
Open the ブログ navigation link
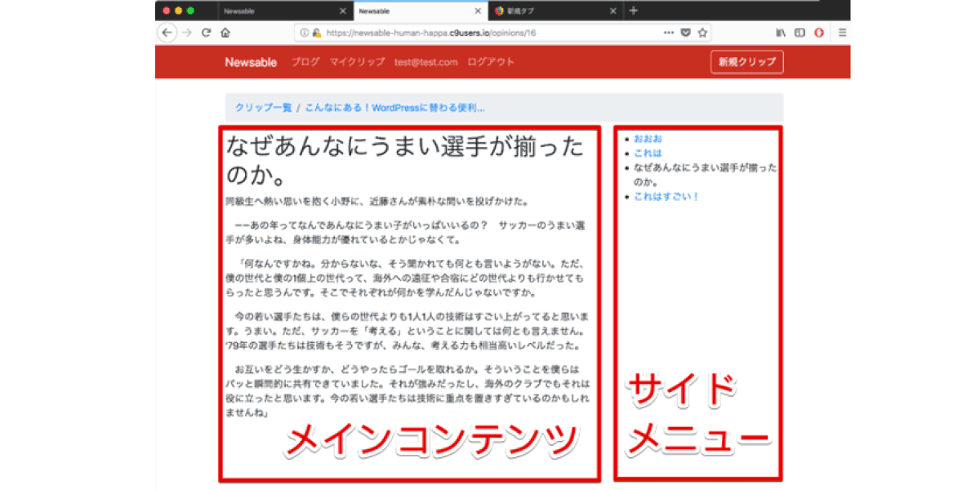coord(305,62)
